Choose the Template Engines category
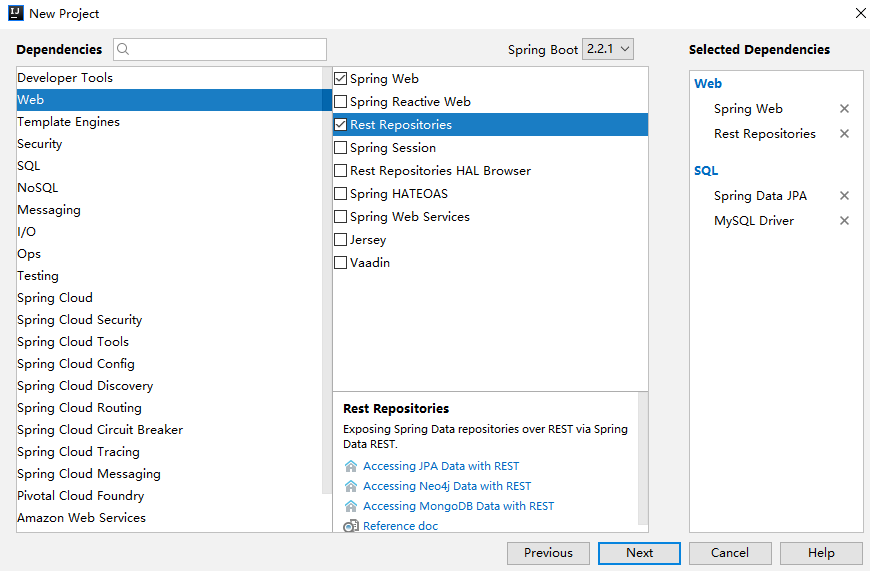The width and height of the screenshot is (870, 571). [68, 122]
